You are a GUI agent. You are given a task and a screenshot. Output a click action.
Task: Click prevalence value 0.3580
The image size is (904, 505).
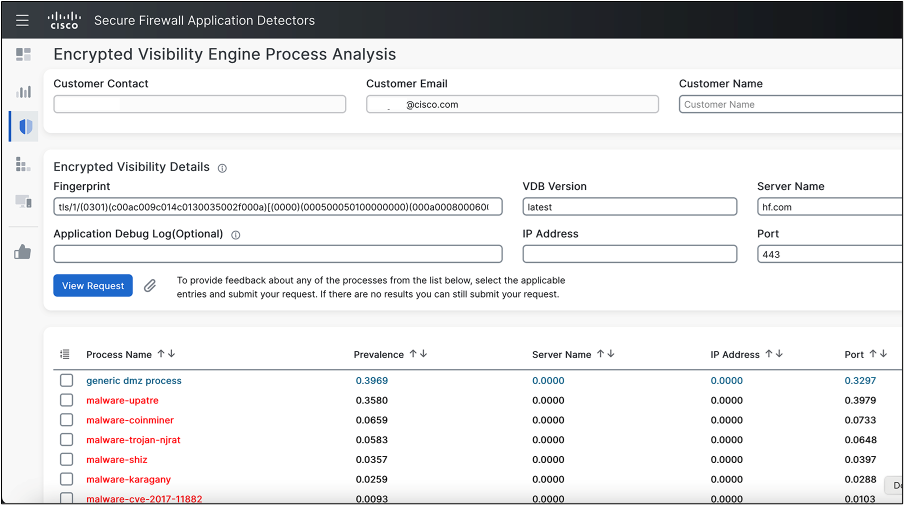(x=372, y=400)
